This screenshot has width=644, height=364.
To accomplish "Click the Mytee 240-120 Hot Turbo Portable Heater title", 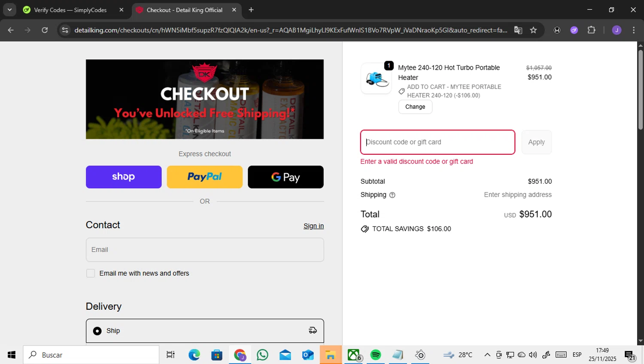I will (x=449, y=73).
